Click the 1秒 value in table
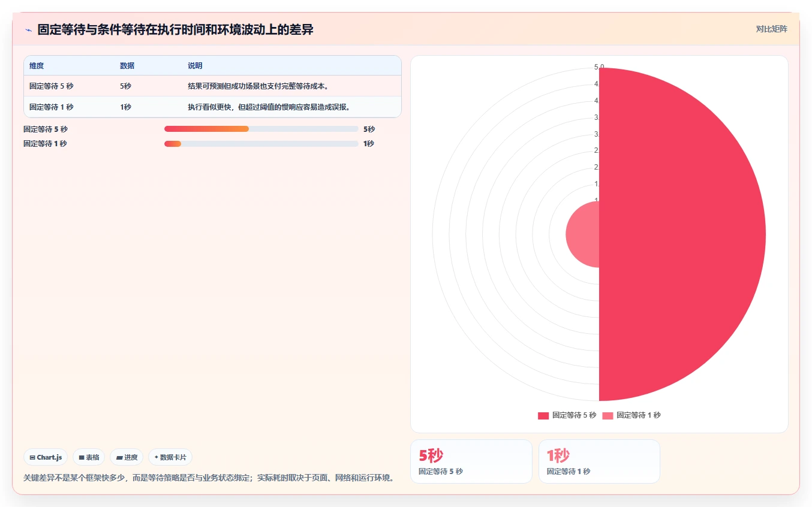 (x=125, y=107)
